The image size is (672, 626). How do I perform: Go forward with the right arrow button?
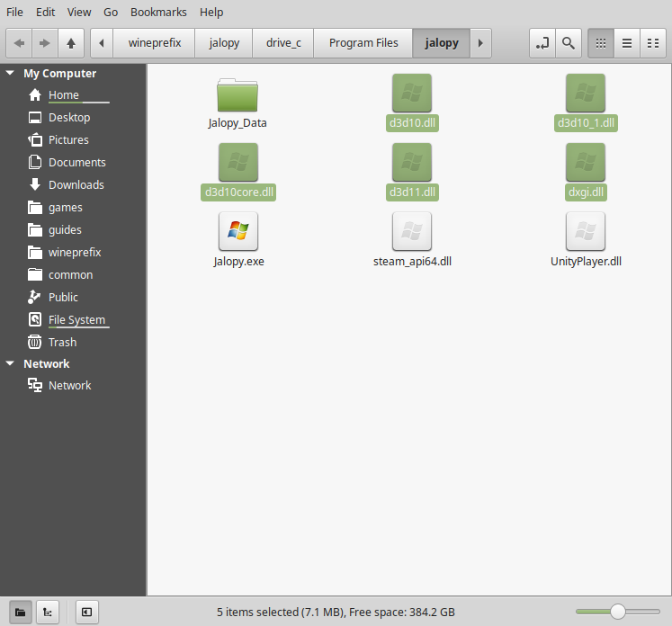[x=45, y=43]
